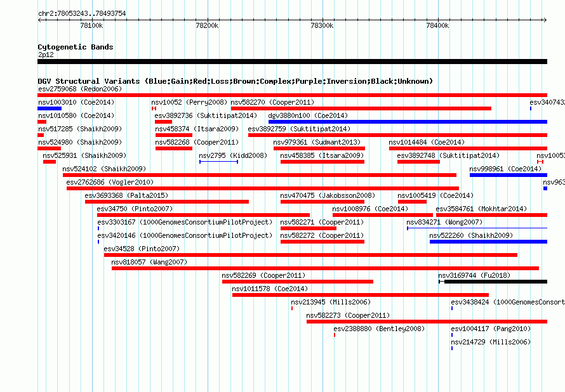Screen dimensions: 565x392
Task: Select the esv34750 (Pinto2007) label
Action: [x=135, y=209]
